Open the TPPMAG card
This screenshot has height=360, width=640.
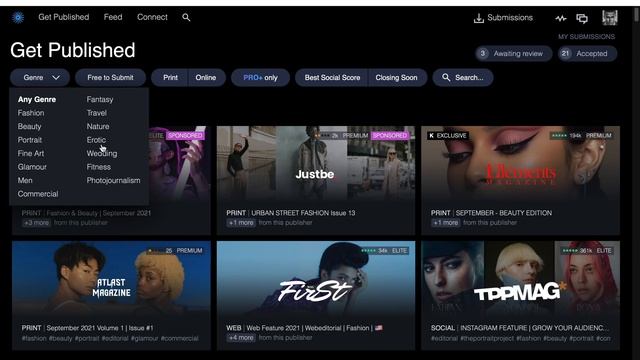pyautogui.click(x=520, y=295)
